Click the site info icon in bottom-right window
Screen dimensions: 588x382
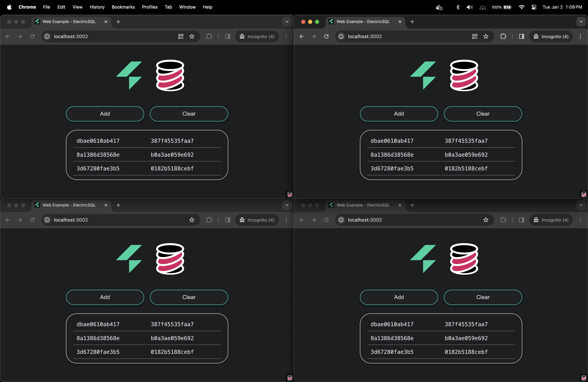[341, 220]
